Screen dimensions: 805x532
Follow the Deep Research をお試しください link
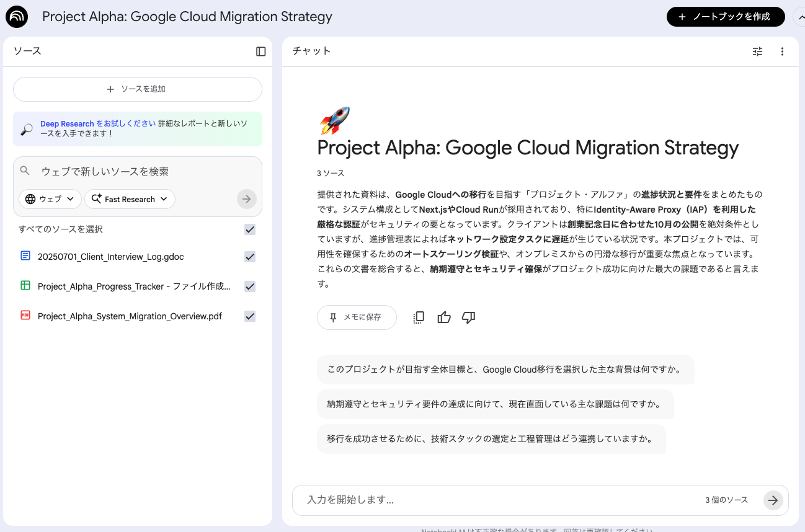(x=98, y=124)
